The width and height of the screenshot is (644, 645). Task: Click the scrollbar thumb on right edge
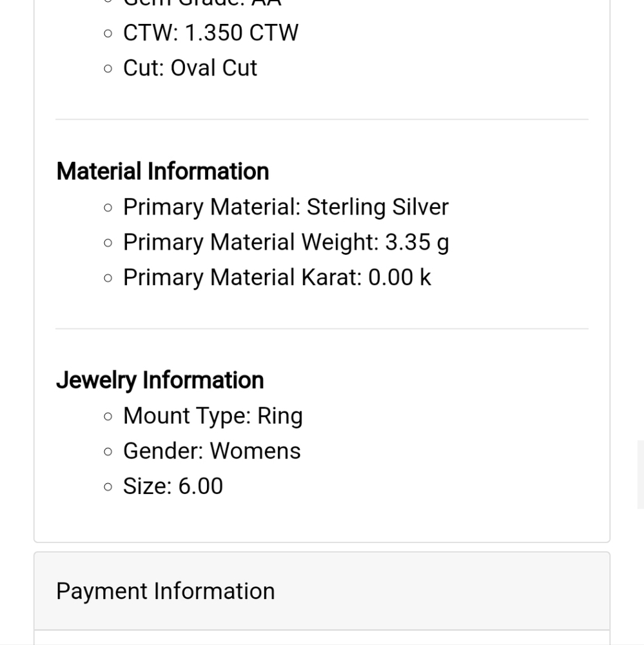coord(640,475)
